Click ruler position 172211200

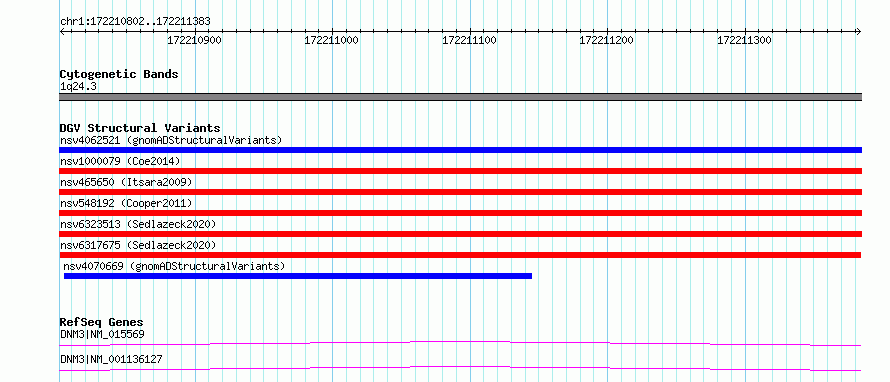pos(607,40)
